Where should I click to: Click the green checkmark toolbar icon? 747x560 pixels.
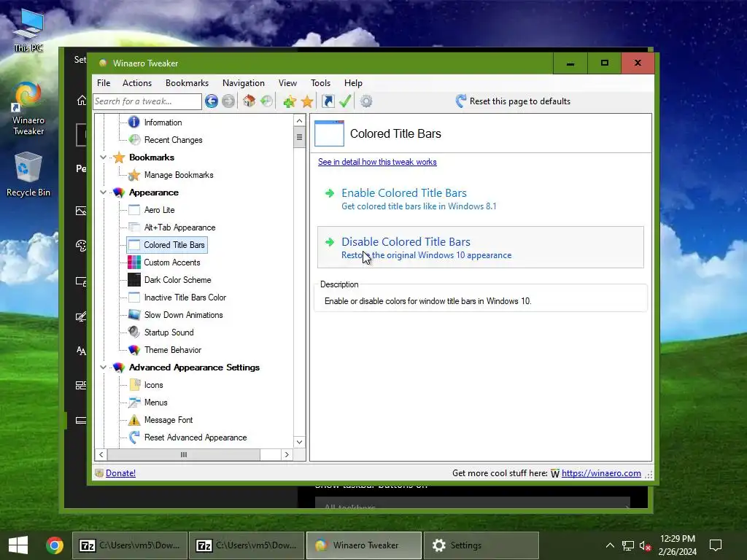pyautogui.click(x=345, y=101)
